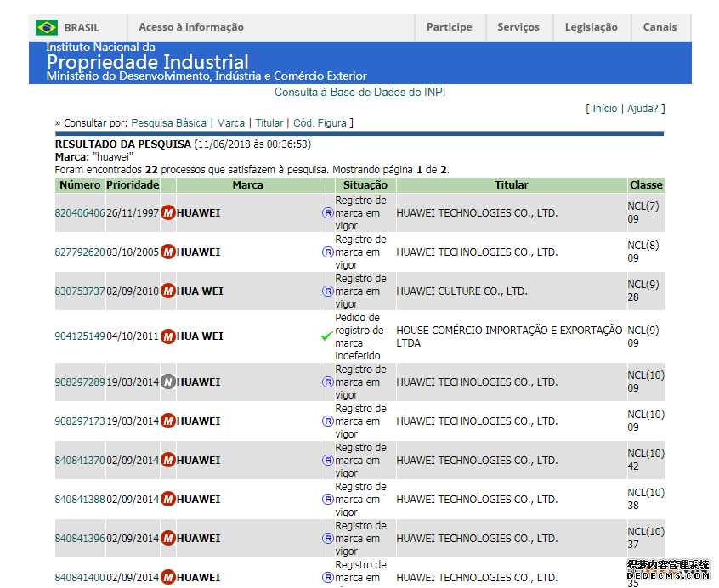
Task: Open process number 908297289
Action: (80, 382)
